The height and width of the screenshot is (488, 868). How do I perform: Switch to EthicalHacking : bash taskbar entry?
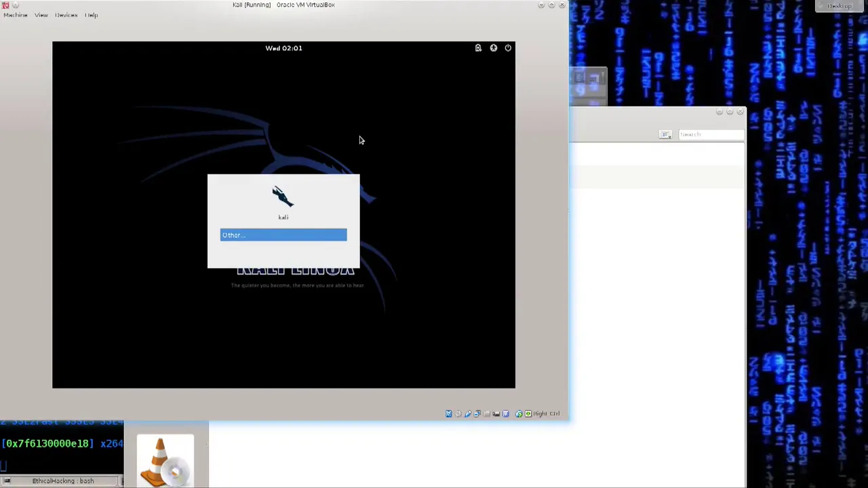[x=61, y=481]
